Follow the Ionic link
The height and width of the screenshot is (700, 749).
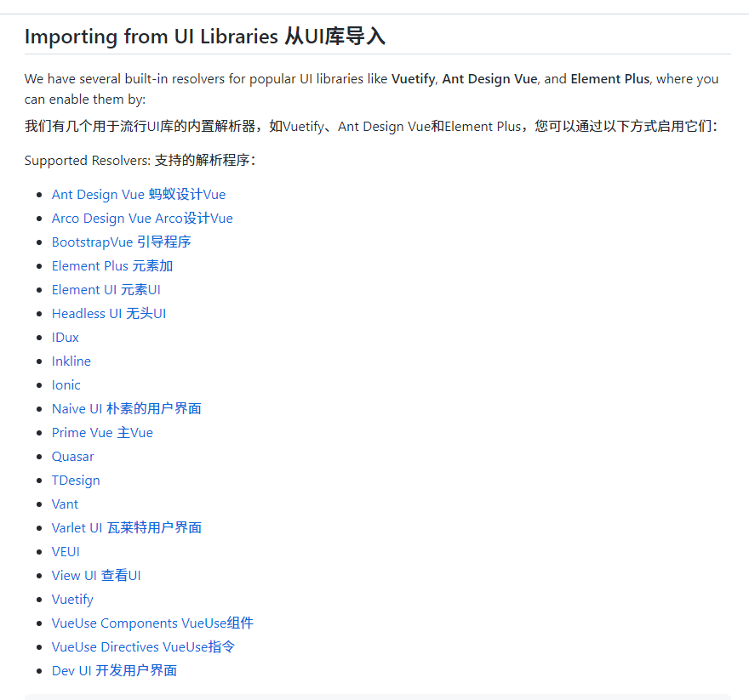point(66,385)
